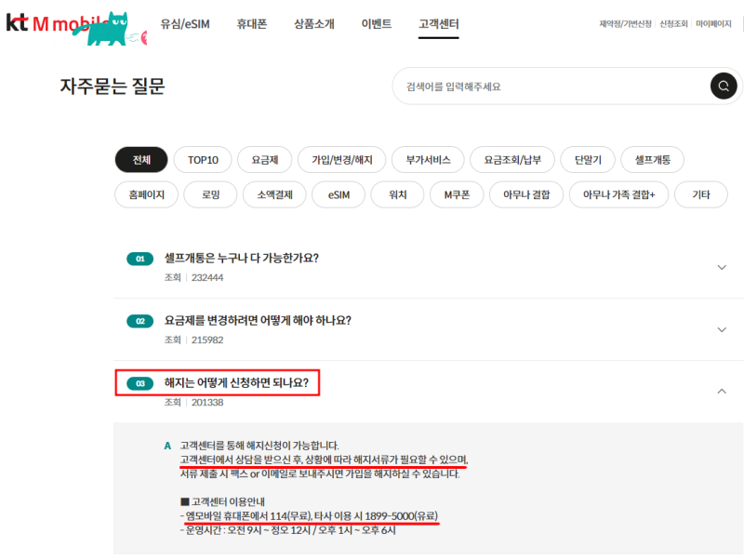This screenshot has width=744, height=560.
Task: Expand the 요금제 변경 question chevron
Action: tap(722, 330)
